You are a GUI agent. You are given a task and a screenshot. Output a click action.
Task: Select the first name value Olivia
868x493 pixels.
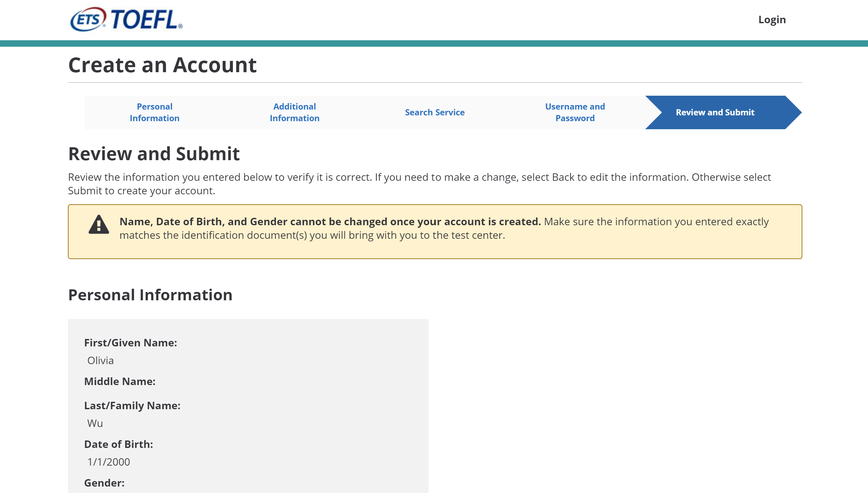tap(100, 360)
